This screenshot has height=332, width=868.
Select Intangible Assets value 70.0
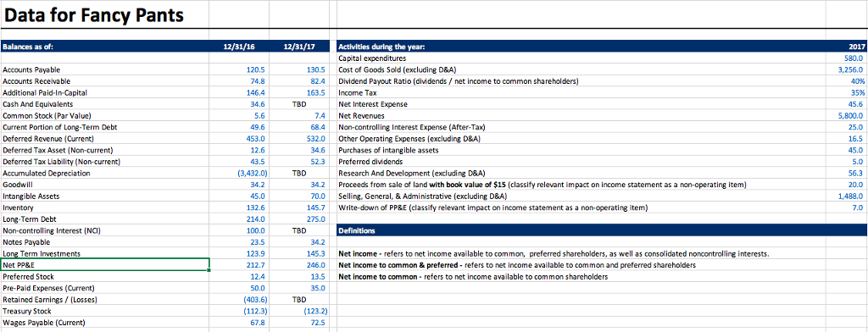pos(299,196)
